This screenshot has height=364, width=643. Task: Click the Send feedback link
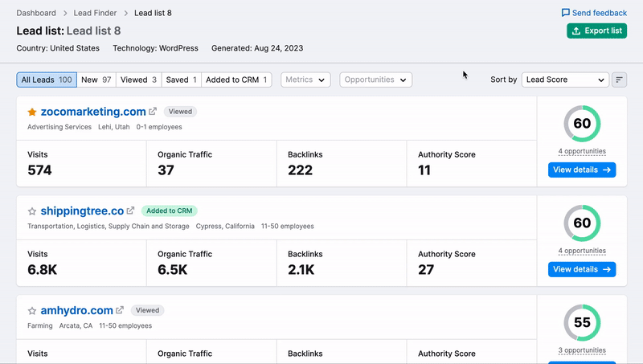tap(594, 13)
